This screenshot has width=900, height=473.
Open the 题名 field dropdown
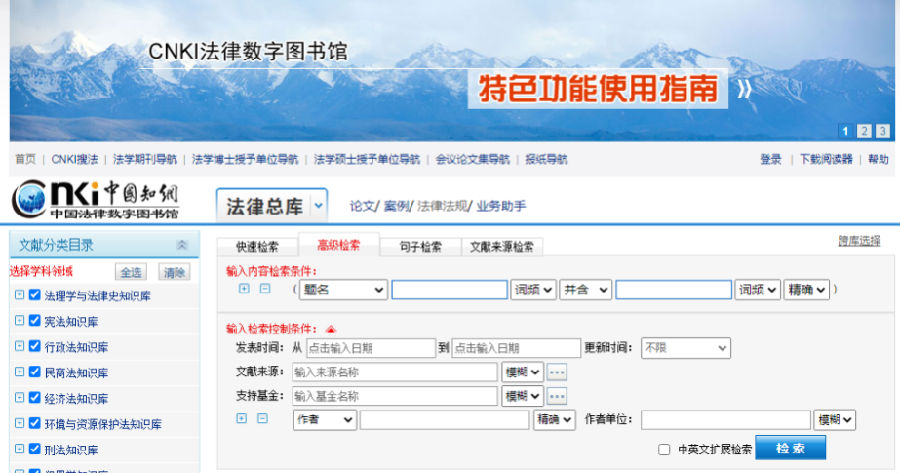(343, 290)
